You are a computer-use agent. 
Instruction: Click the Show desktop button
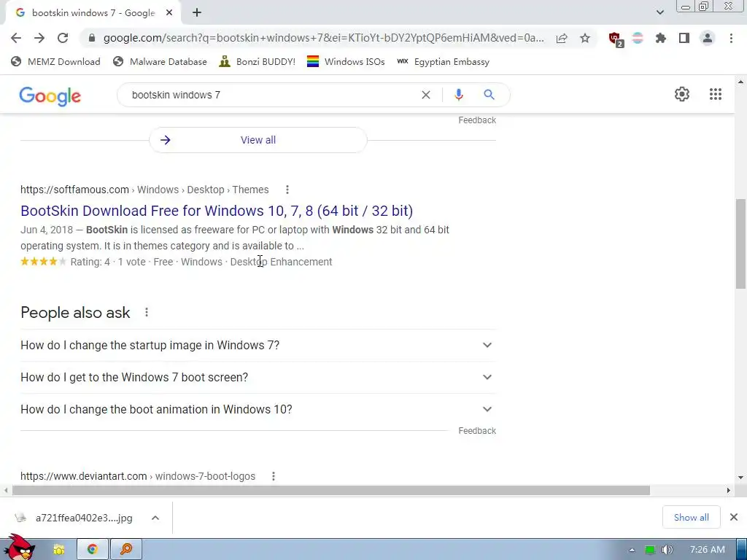point(741,550)
